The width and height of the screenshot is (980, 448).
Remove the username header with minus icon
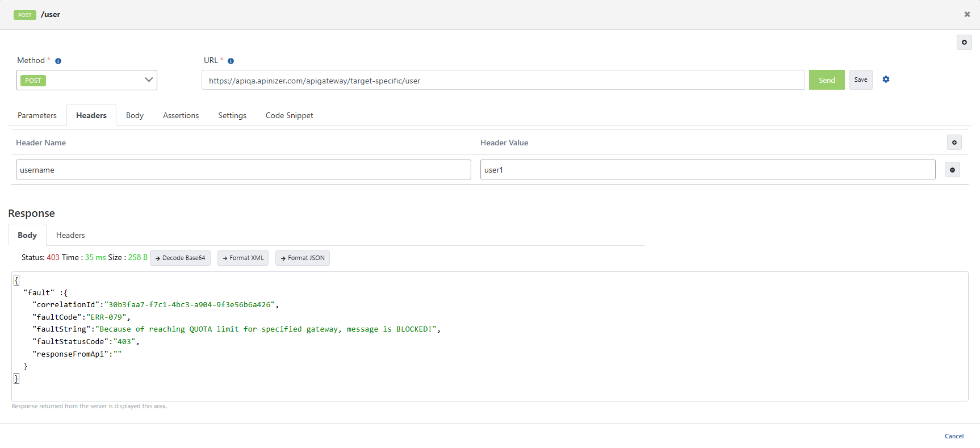(952, 170)
